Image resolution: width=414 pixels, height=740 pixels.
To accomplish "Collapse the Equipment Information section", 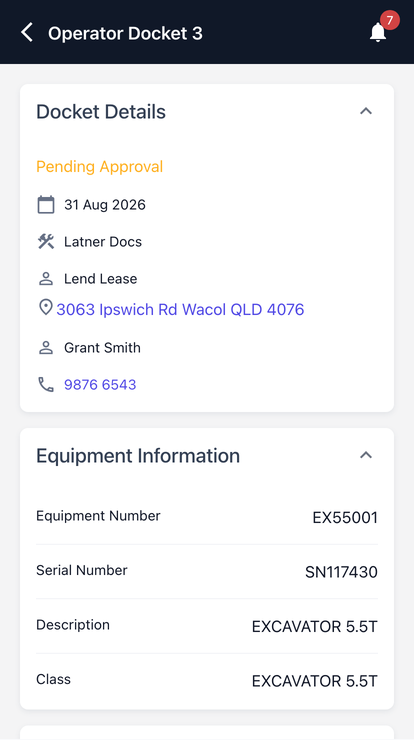I will [x=366, y=455].
